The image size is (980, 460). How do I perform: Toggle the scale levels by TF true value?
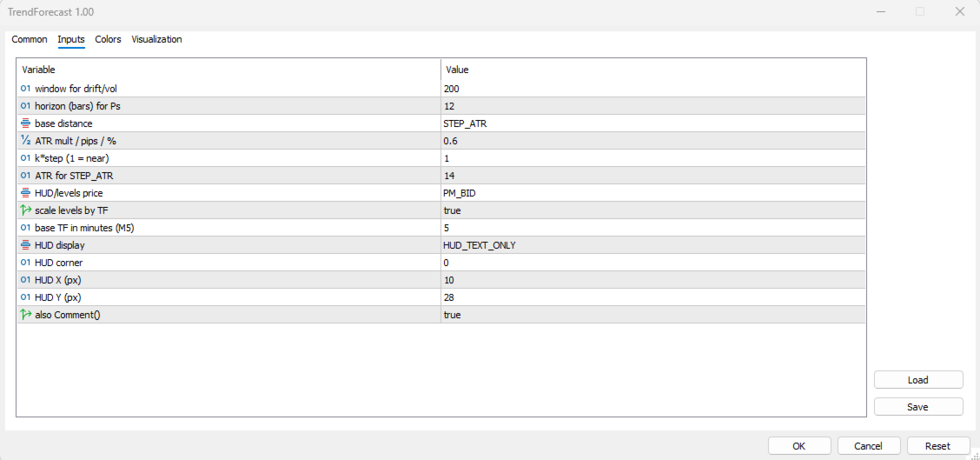653,211
